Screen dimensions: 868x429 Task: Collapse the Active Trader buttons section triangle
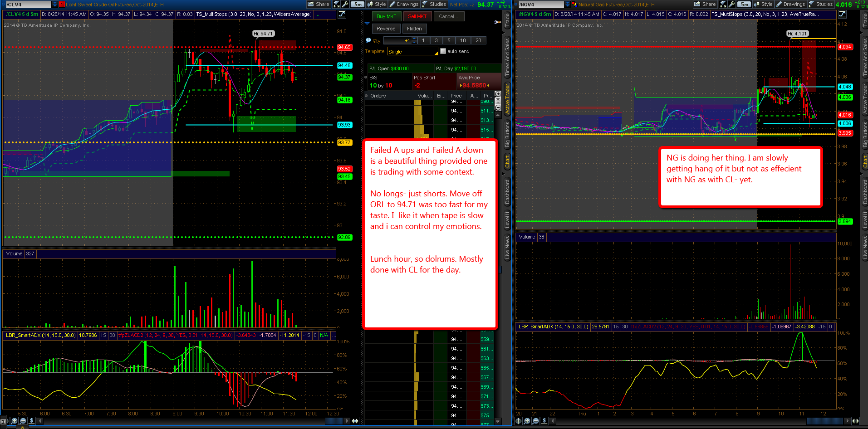367,24
